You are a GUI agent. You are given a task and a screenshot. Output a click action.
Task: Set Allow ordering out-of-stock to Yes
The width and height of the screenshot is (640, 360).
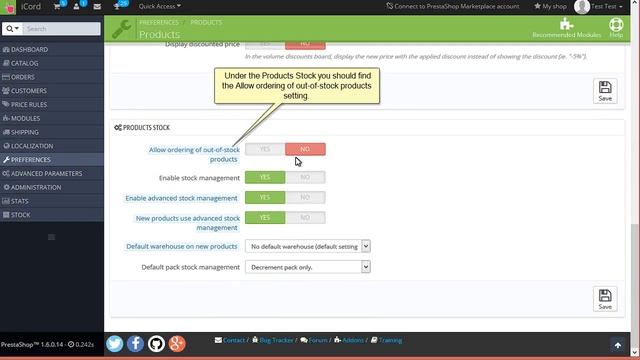(265, 149)
